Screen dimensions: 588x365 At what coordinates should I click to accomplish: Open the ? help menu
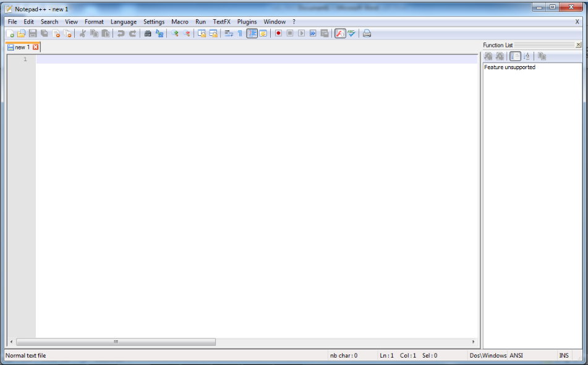click(x=294, y=22)
